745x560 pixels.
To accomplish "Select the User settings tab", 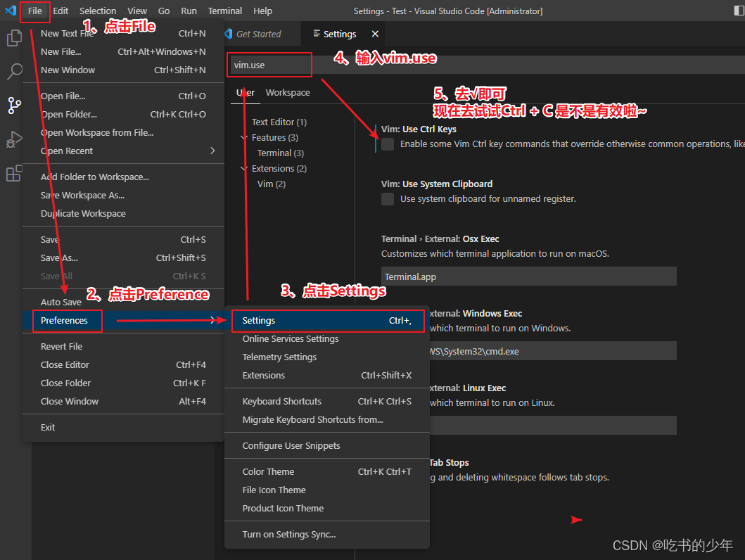I will pos(246,93).
